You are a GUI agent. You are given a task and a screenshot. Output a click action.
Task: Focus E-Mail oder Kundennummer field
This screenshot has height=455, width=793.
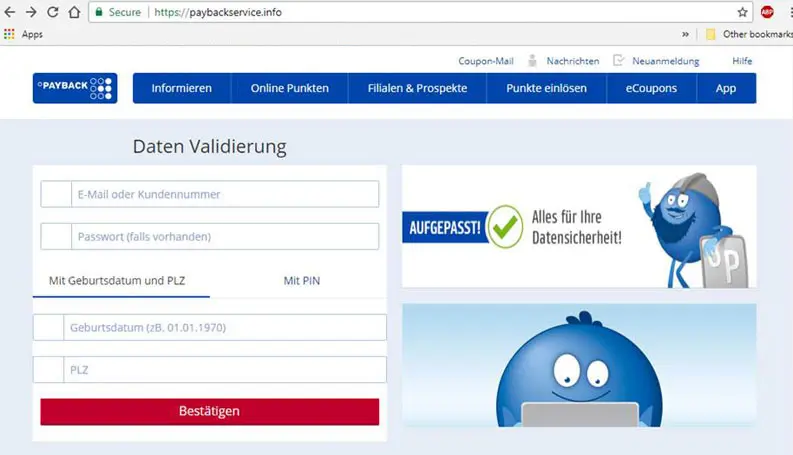pos(209,194)
